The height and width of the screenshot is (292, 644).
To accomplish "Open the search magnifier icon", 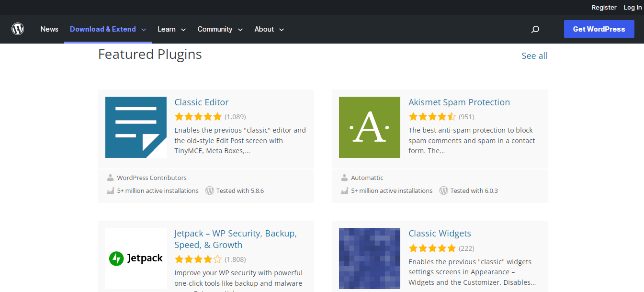I will (x=535, y=29).
